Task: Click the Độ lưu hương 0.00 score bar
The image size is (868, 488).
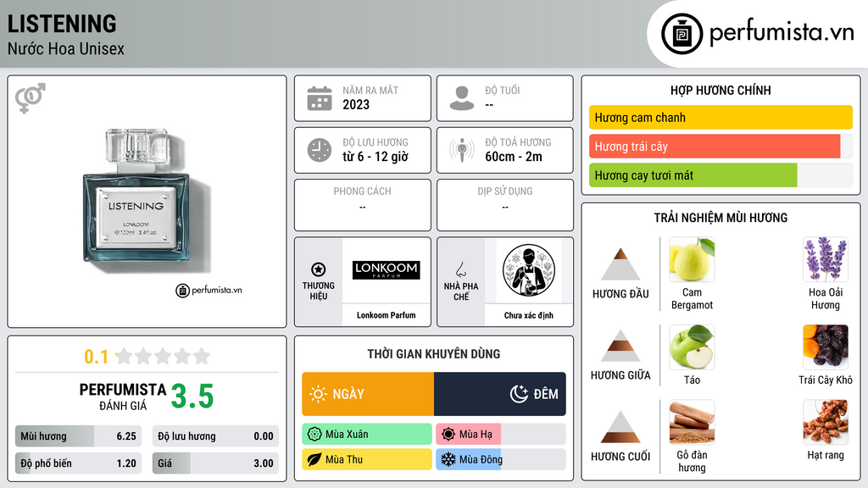Action: [215, 436]
